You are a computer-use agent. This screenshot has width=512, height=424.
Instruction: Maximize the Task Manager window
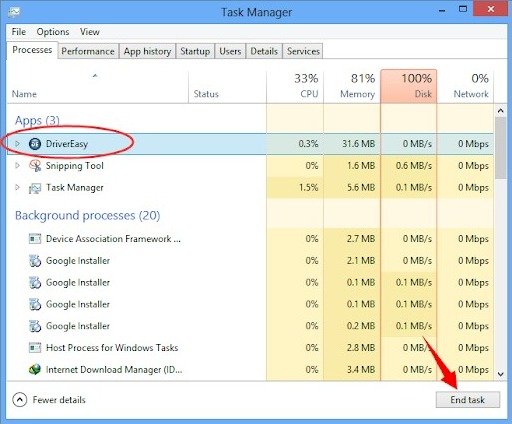click(463, 9)
